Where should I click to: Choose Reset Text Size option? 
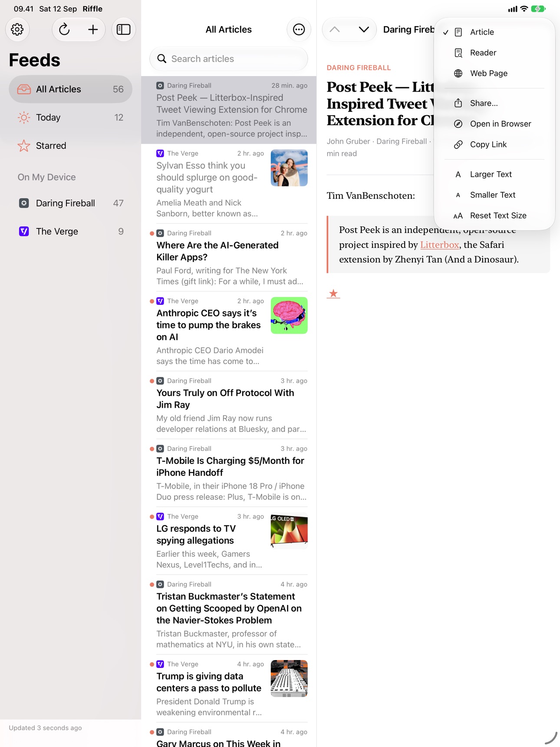click(x=494, y=215)
